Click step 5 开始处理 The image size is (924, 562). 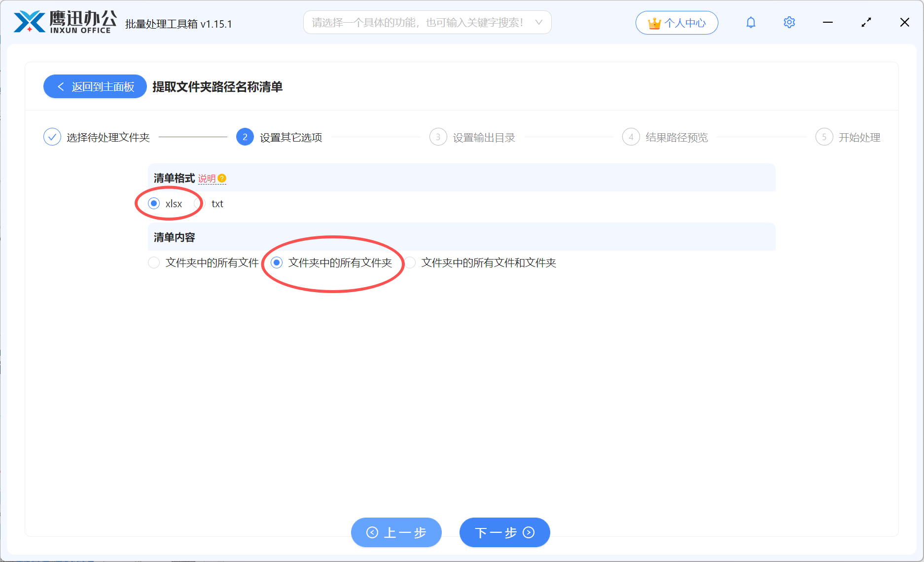[848, 137]
